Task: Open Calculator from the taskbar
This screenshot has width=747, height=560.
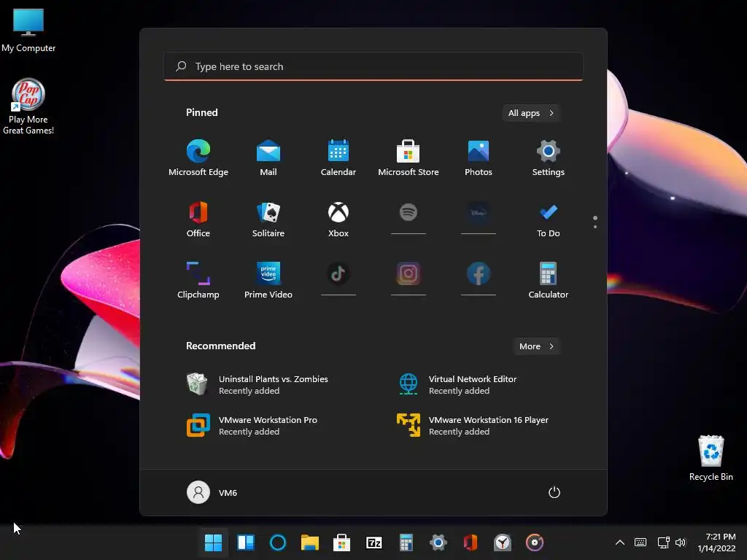Action: coord(406,542)
